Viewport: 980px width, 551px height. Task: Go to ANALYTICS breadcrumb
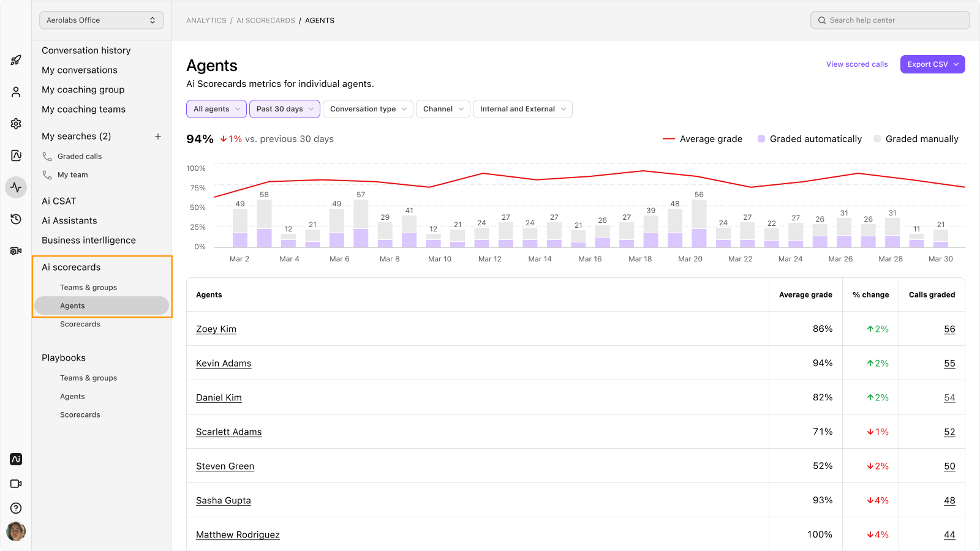pyautogui.click(x=206, y=20)
